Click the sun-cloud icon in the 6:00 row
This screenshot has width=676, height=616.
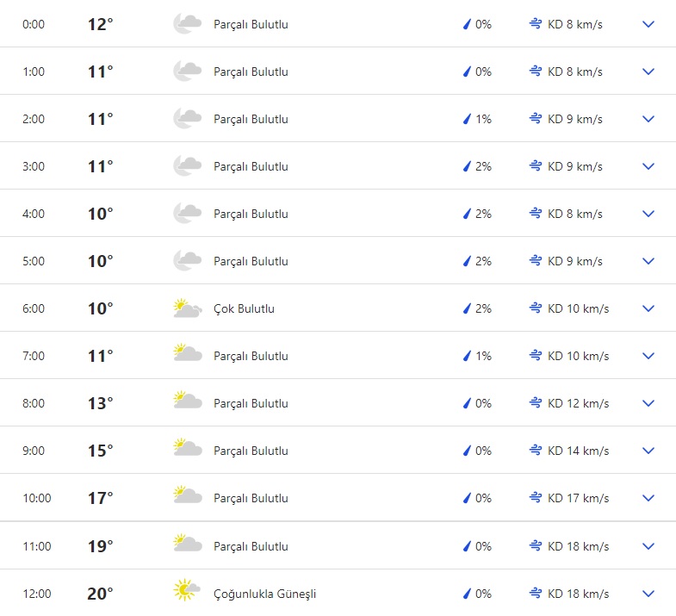[x=187, y=308]
